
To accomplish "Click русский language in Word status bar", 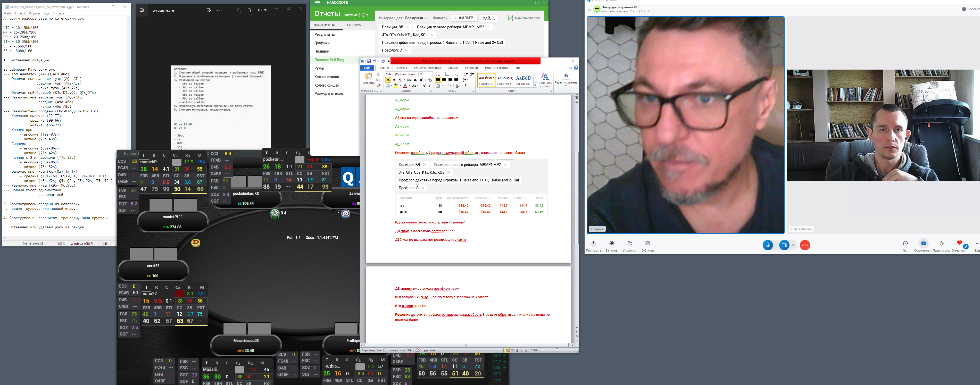I will click(429, 350).
